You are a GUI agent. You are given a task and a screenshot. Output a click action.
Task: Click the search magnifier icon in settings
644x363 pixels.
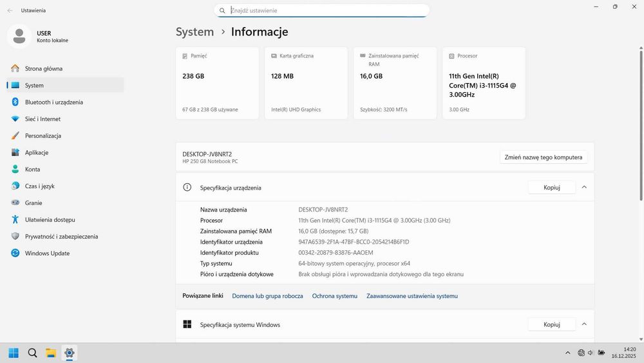[222, 11]
